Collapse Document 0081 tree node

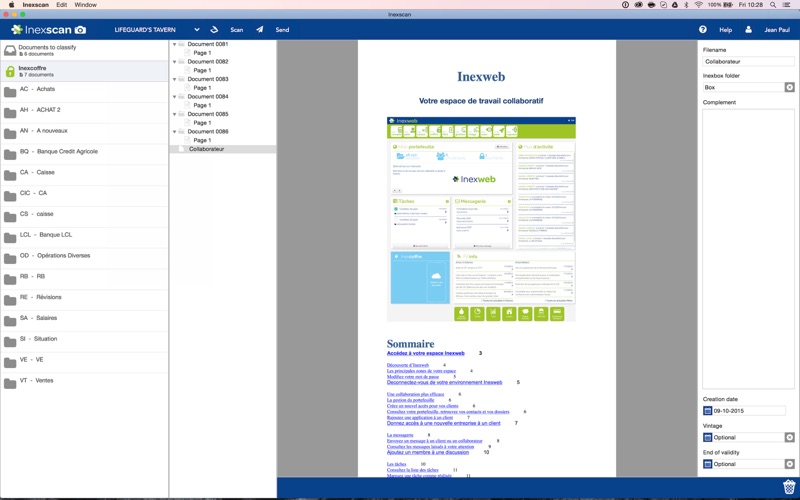174,44
